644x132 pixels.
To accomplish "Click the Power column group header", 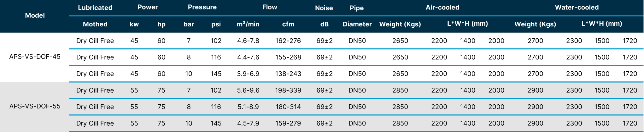I will click(x=148, y=7).
